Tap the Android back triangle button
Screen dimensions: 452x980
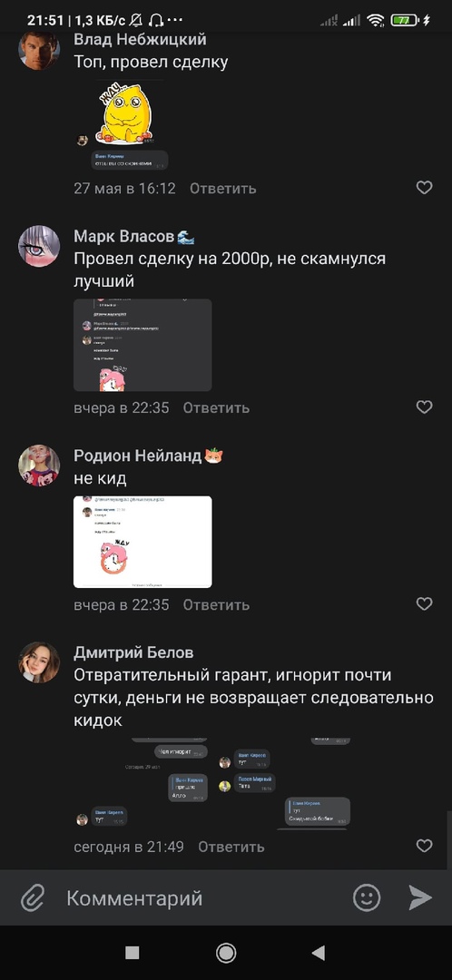319,953
